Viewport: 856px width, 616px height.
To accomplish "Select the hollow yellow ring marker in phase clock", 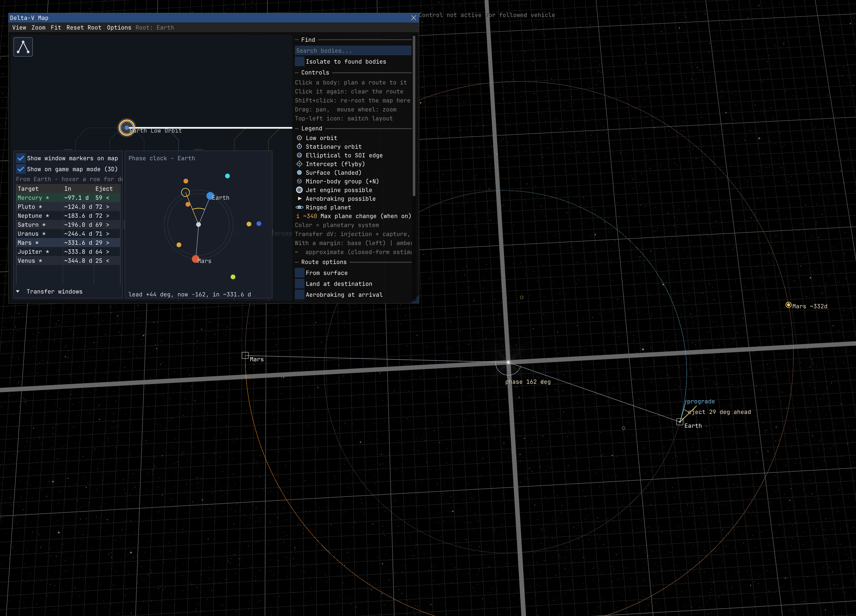I will [185, 192].
